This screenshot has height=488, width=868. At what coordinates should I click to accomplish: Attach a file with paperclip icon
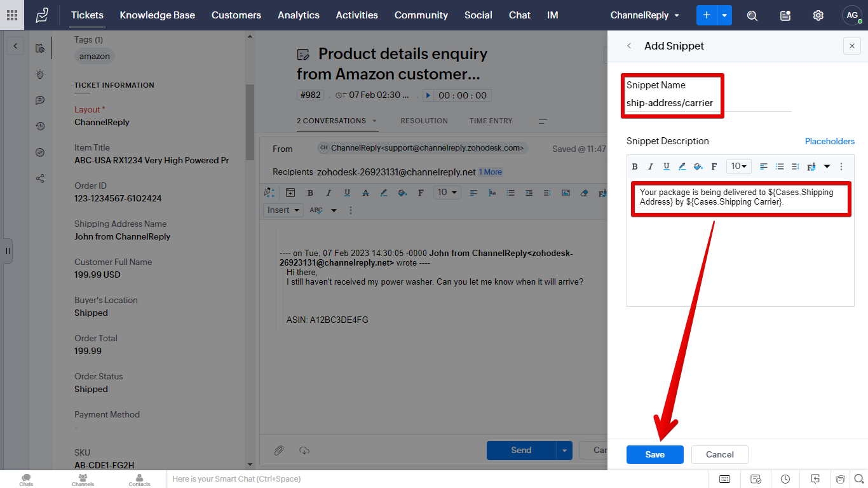pos(279,451)
